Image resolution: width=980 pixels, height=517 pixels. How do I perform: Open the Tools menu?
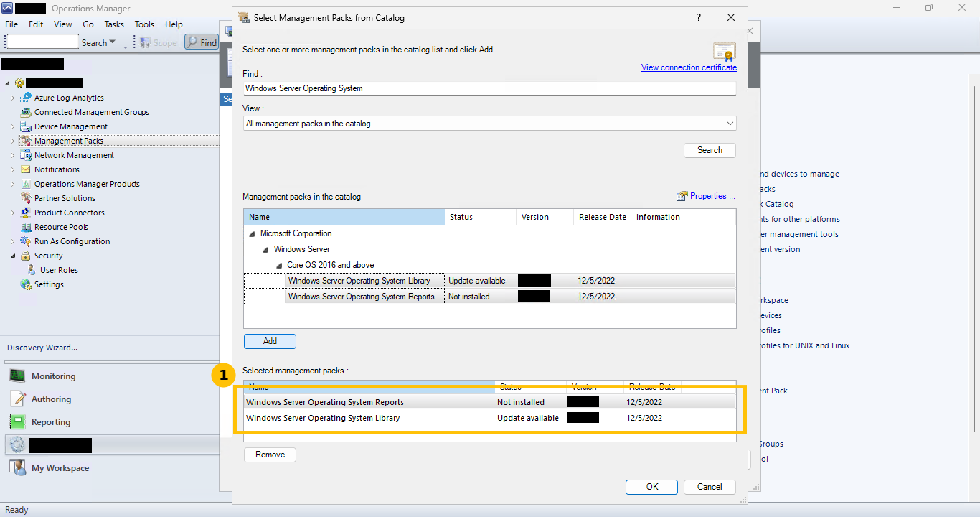tap(144, 24)
